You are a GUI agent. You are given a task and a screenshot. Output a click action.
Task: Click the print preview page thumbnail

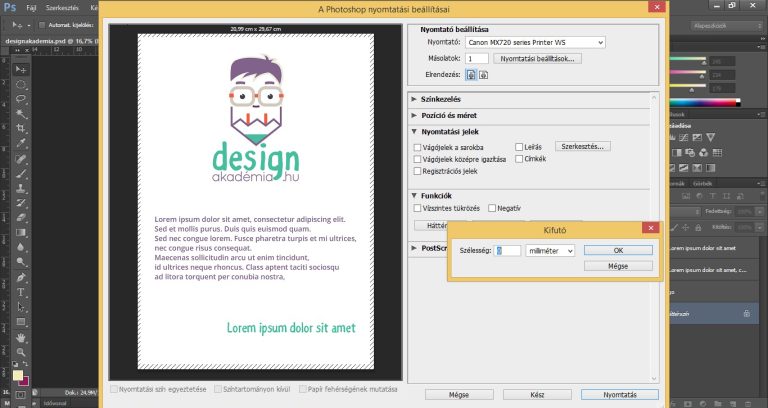[x=256, y=201]
